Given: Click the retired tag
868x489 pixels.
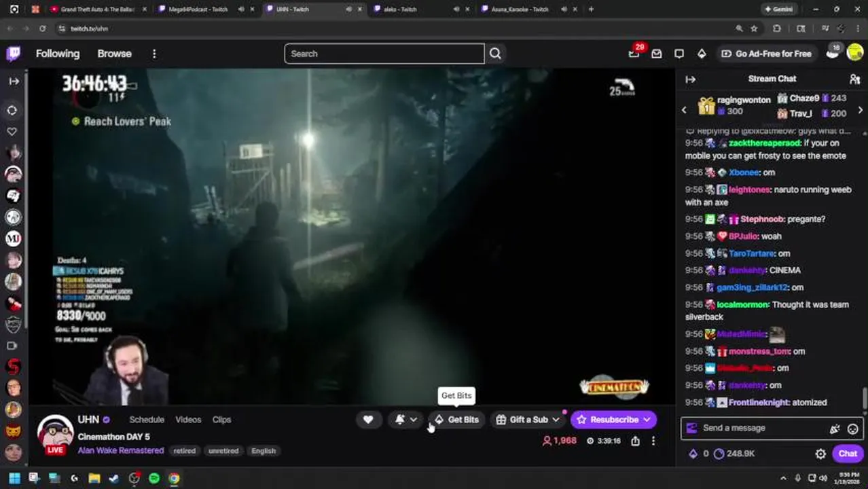Looking at the screenshot, I should tap(184, 451).
